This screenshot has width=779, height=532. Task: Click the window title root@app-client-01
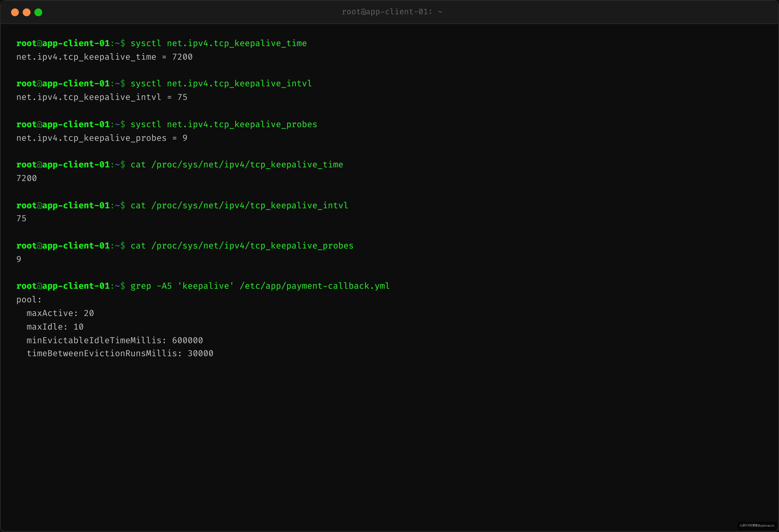[392, 12]
